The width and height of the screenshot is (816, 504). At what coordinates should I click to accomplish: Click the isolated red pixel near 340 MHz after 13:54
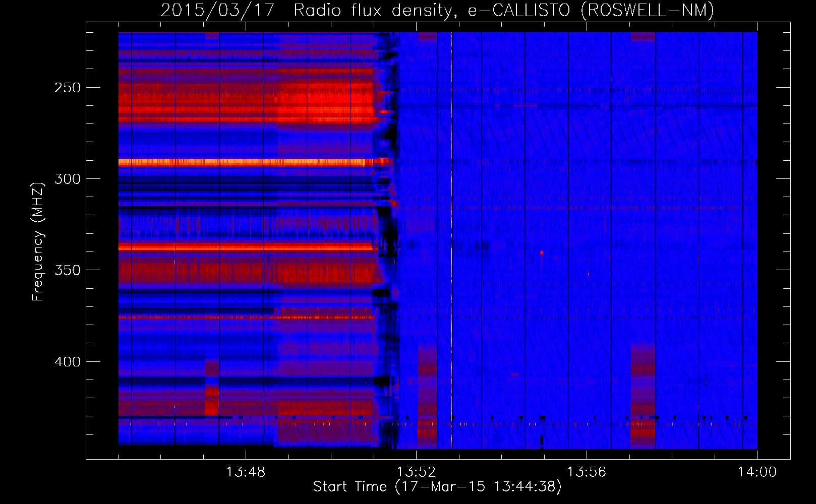click(542, 252)
